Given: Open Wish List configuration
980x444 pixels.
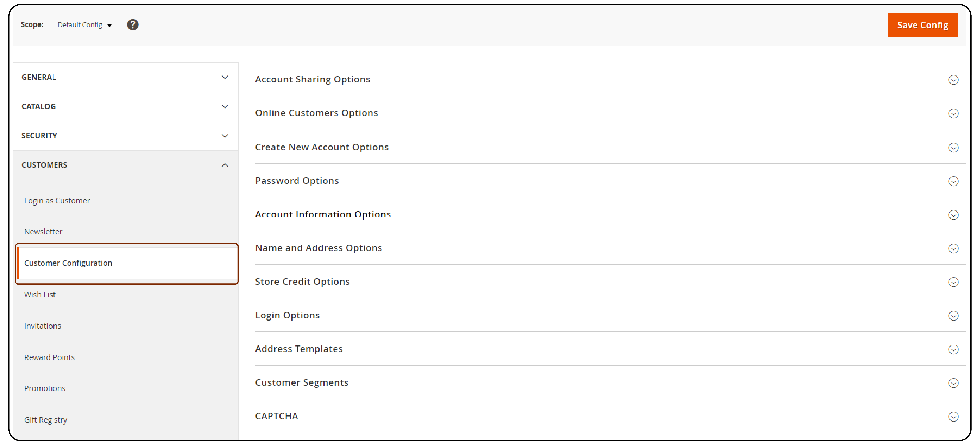Looking at the screenshot, I should coord(40,294).
